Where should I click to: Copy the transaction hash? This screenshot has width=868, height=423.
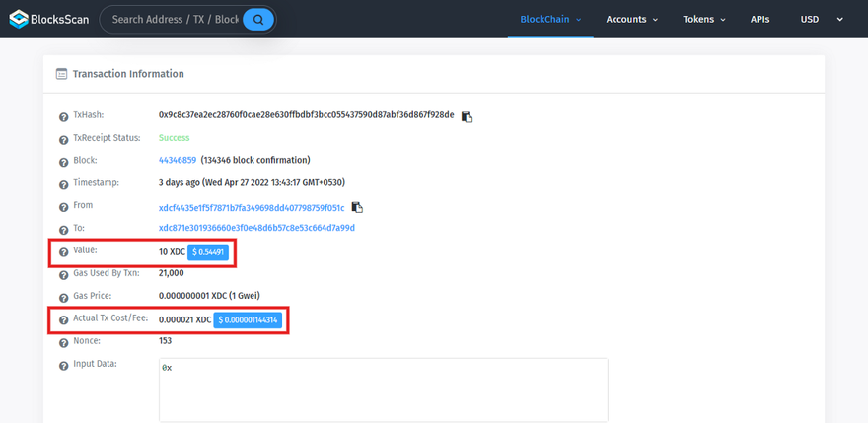[468, 116]
